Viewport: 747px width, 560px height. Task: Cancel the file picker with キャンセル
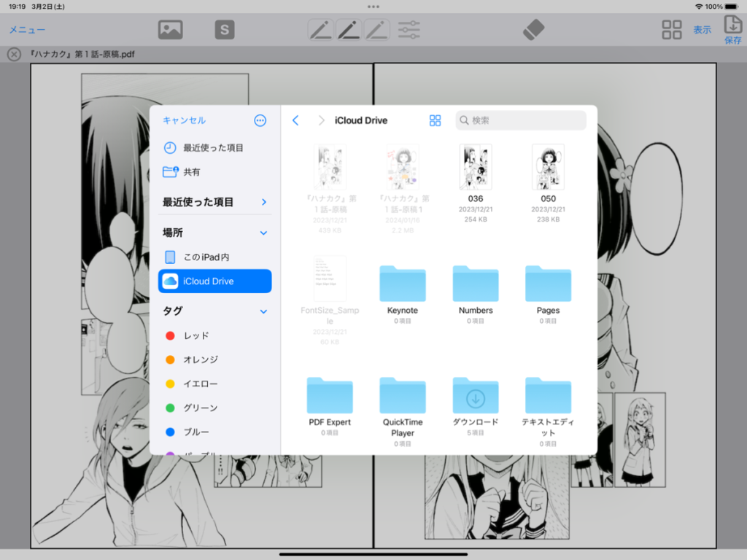pos(184,120)
